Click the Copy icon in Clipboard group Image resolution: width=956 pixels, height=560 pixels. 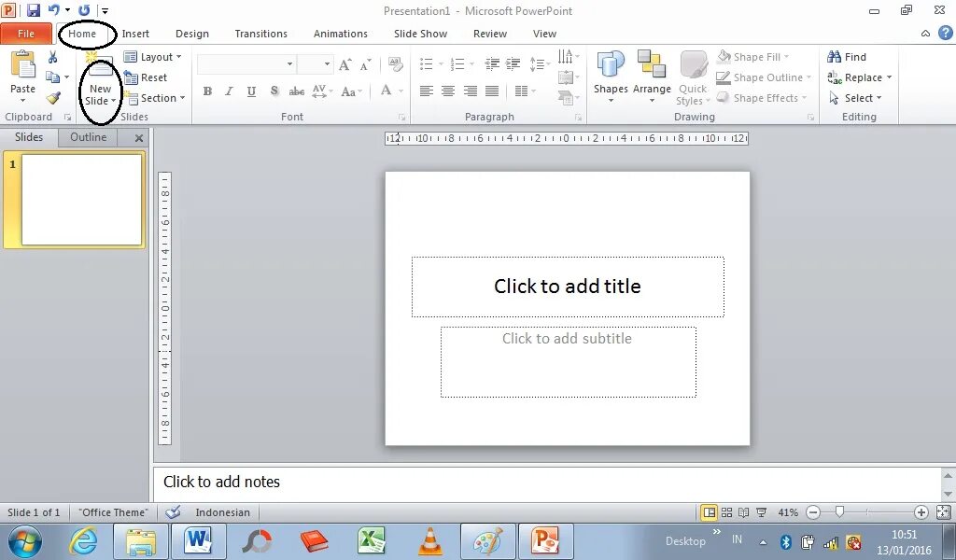(x=53, y=77)
